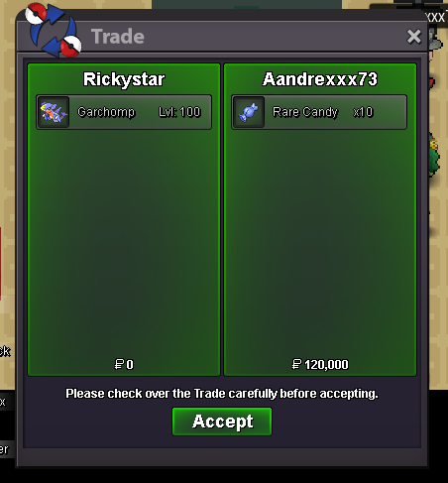448x483 pixels.
Task: Click the currency symbol beside 120,000
Action: click(x=296, y=364)
